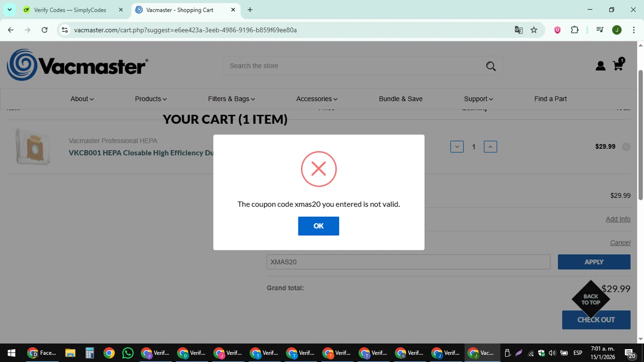The height and width of the screenshot is (362, 644).
Task: Go forward in browser history
Action: [27, 30]
